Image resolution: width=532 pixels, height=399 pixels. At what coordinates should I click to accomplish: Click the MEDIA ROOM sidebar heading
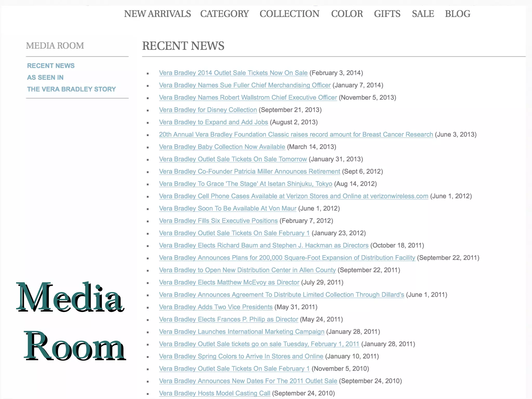click(55, 46)
